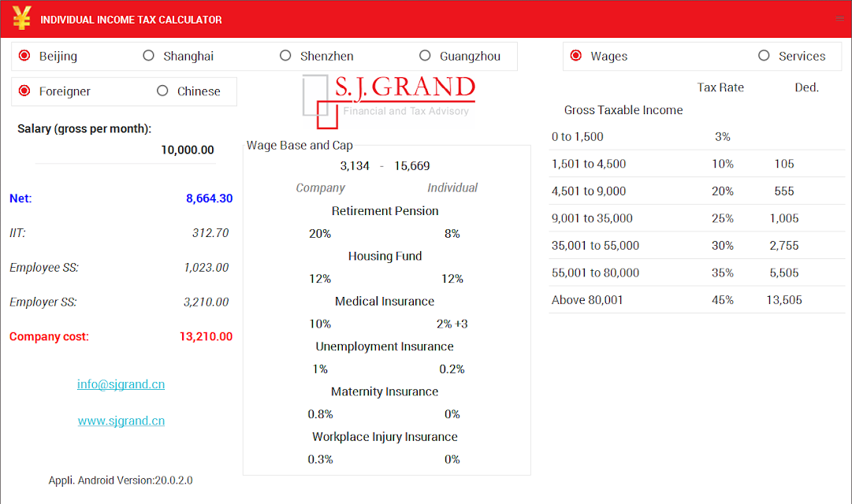Open the www.sjgrand.cn website link
852x504 pixels.
coord(121,421)
